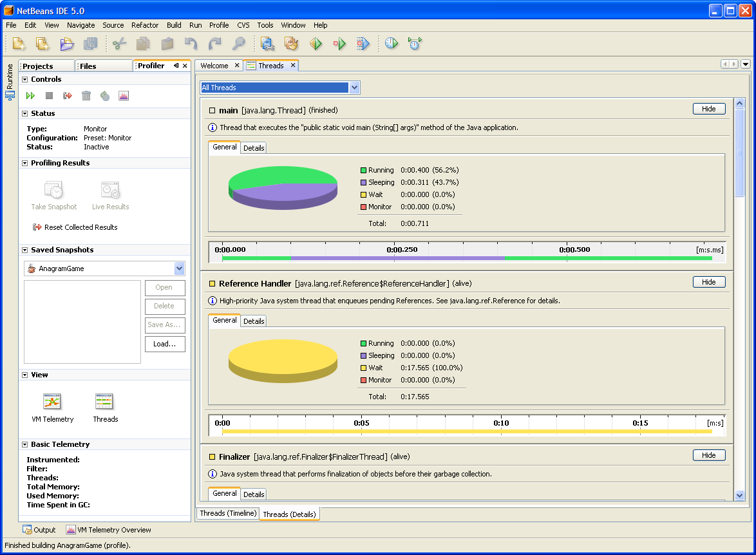The width and height of the screenshot is (756, 555).
Task: Click the VM Telemetry graph icon in Controls
Action: [x=124, y=96]
